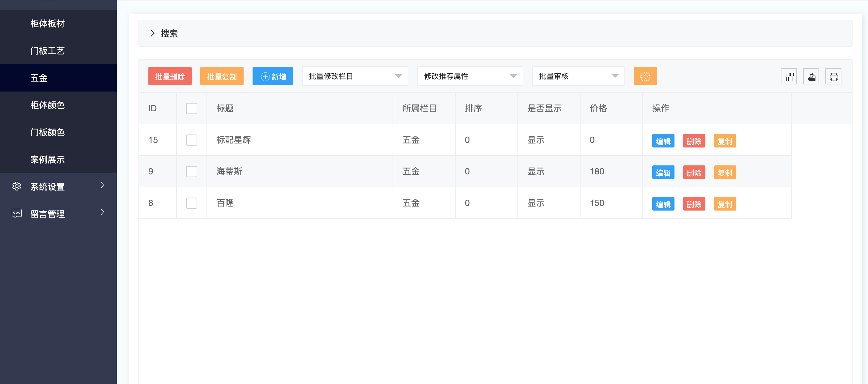This screenshot has height=384, width=868.
Task: Open column filter grid icon
Action: [x=789, y=77]
